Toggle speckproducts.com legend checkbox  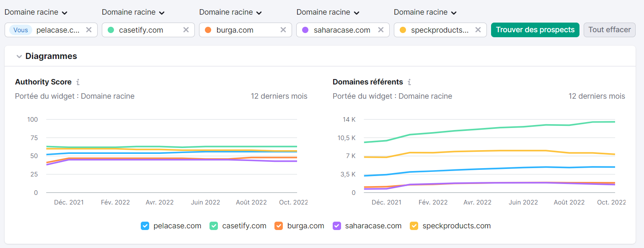(414, 226)
